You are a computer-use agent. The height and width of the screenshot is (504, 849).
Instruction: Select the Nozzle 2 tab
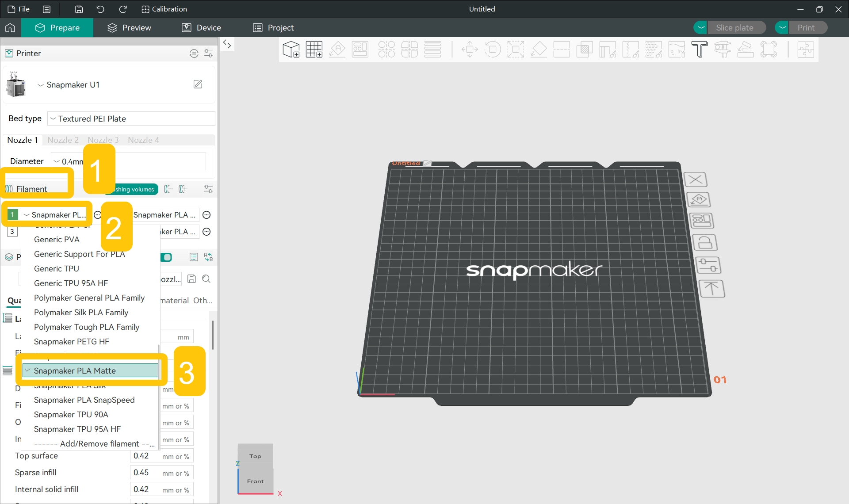(63, 140)
